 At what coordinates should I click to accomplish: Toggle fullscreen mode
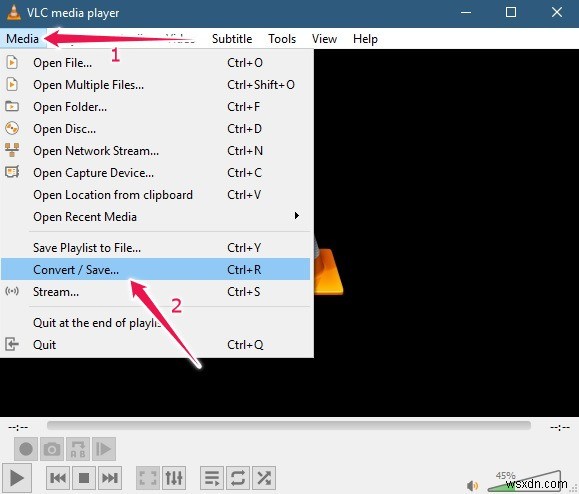pyautogui.click(x=148, y=478)
